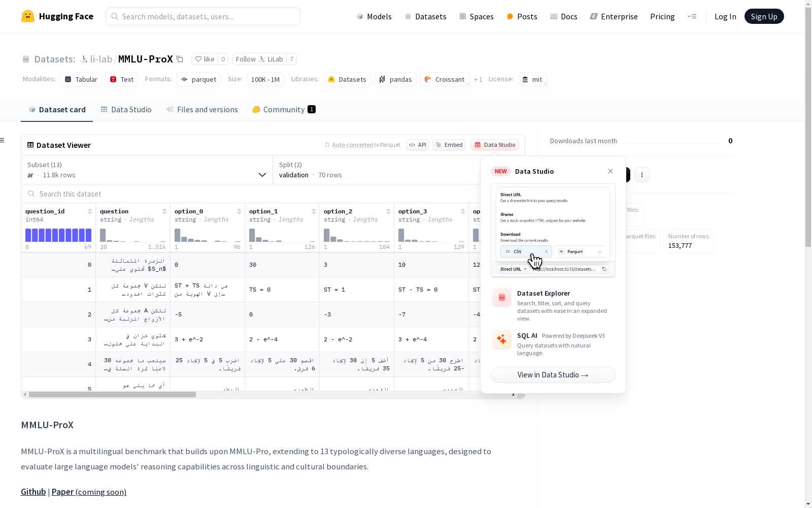This screenshot has width=812, height=508.
Task: Click View in Data Studio button
Action: coord(553,375)
